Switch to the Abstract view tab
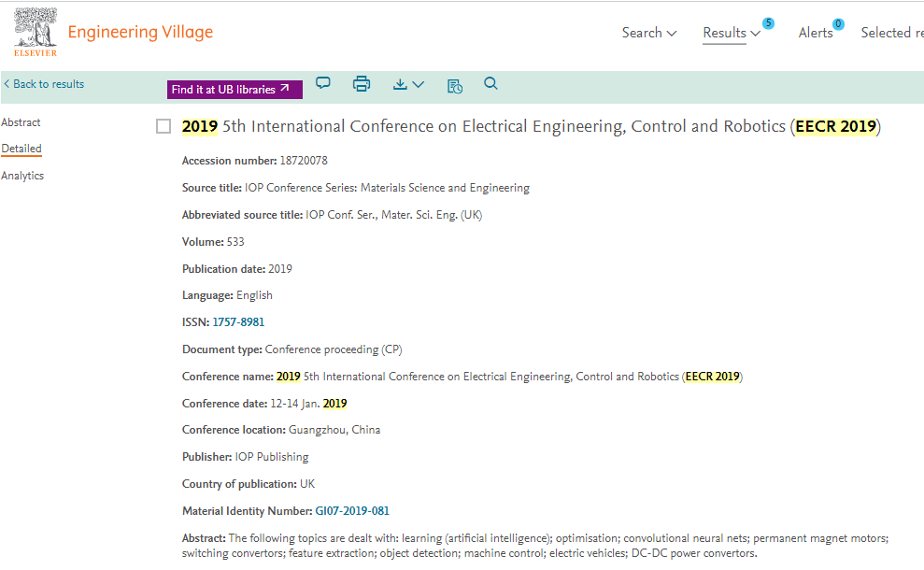The image size is (924, 570). click(x=21, y=122)
